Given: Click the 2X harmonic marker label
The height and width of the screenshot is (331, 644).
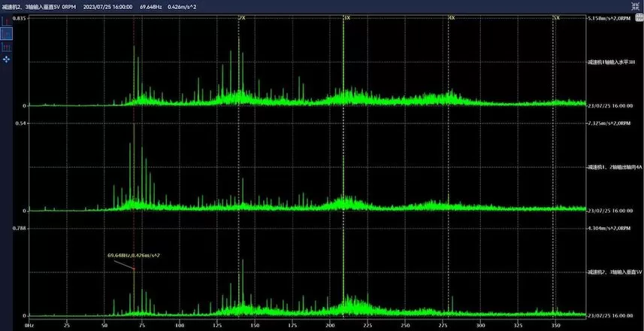Looking at the screenshot, I should pyautogui.click(x=241, y=17).
